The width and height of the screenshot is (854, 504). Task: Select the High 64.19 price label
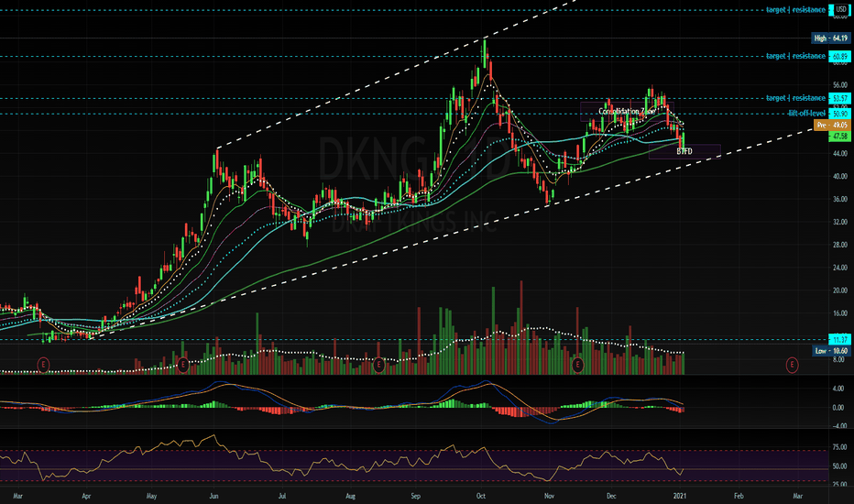pos(830,38)
